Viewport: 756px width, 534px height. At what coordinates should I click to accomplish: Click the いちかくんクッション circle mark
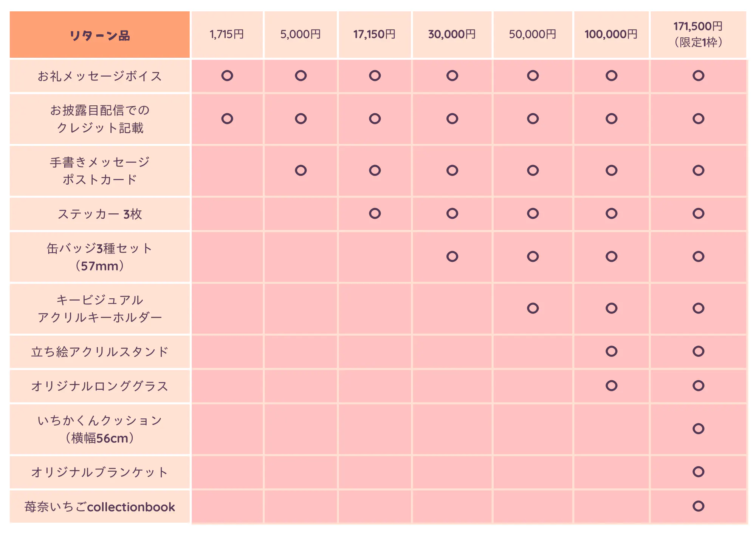point(698,429)
